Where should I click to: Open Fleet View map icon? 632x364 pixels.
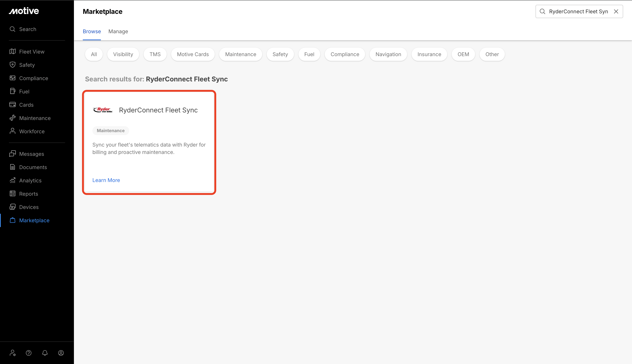(x=13, y=51)
